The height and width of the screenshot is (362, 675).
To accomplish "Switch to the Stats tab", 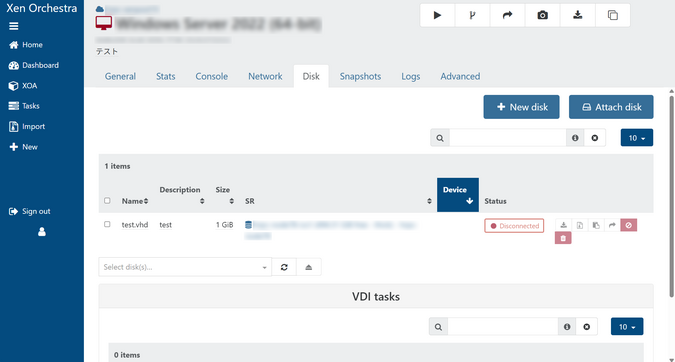I will 165,76.
